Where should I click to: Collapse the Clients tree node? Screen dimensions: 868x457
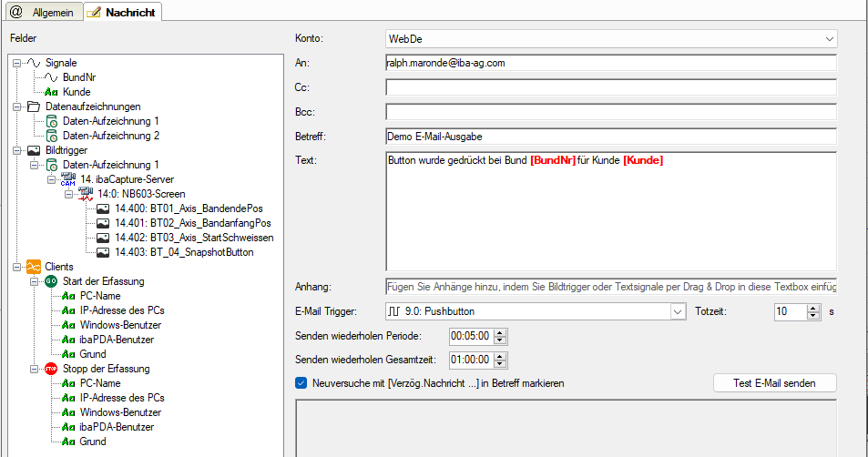(x=17, y=267)
